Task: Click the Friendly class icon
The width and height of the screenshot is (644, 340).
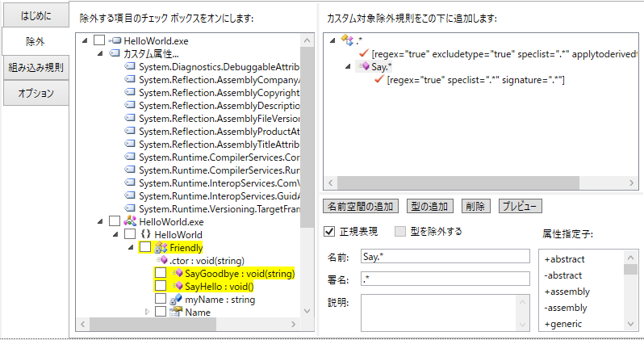Action: [x=161, y=247]
